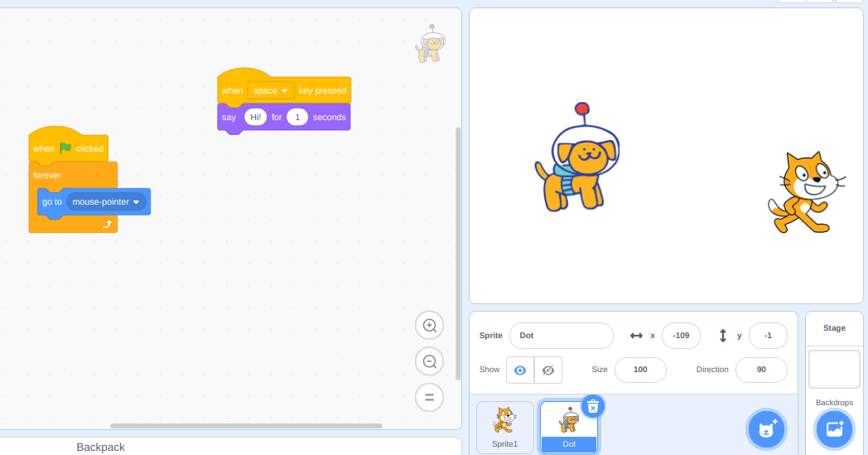
Task: Click the zoom out magnifier icon
Action: (429, 361)
